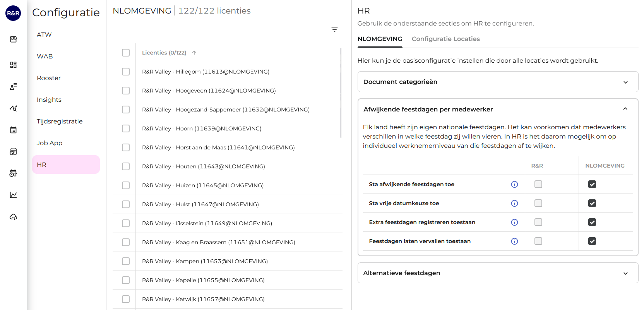Check the Kampen licence checkbox

pyautogui.click(x=126, y=261)
